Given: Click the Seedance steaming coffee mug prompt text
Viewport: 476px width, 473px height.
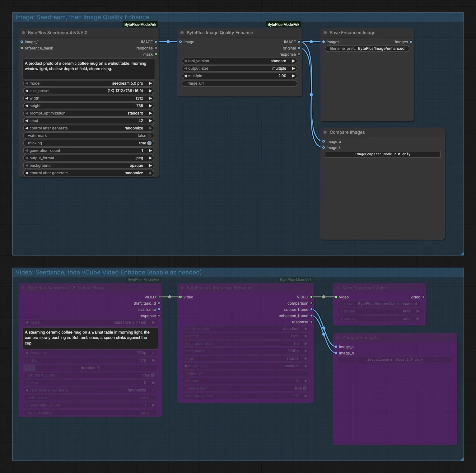Looking at the screenshot, I should pyautogui.click(x=90, y=338).
